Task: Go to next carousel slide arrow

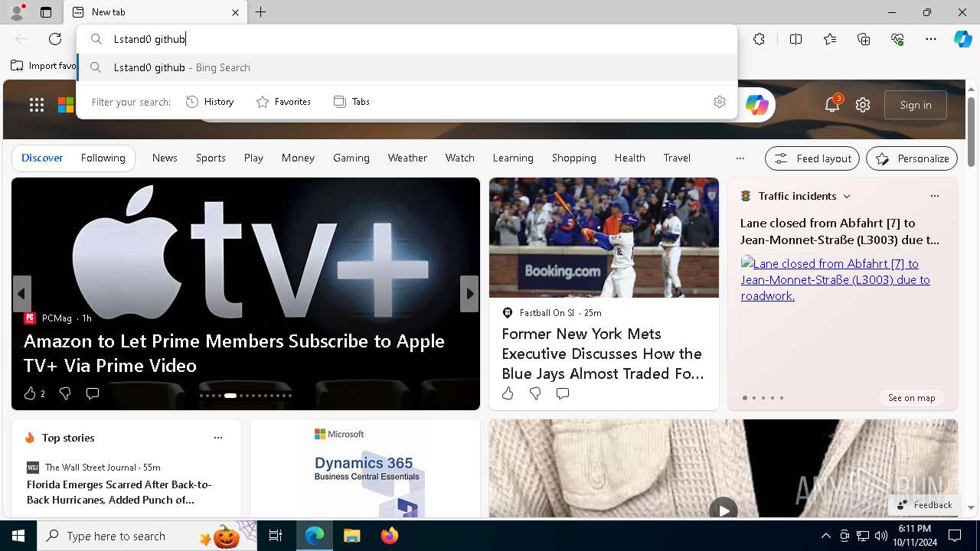Action: [x=469, y=294]
